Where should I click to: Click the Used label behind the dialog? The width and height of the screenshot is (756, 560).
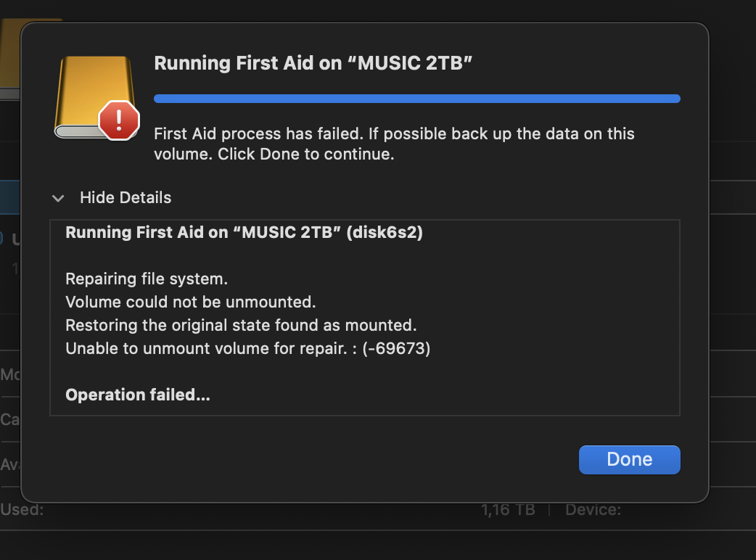[x=22, y=510]
